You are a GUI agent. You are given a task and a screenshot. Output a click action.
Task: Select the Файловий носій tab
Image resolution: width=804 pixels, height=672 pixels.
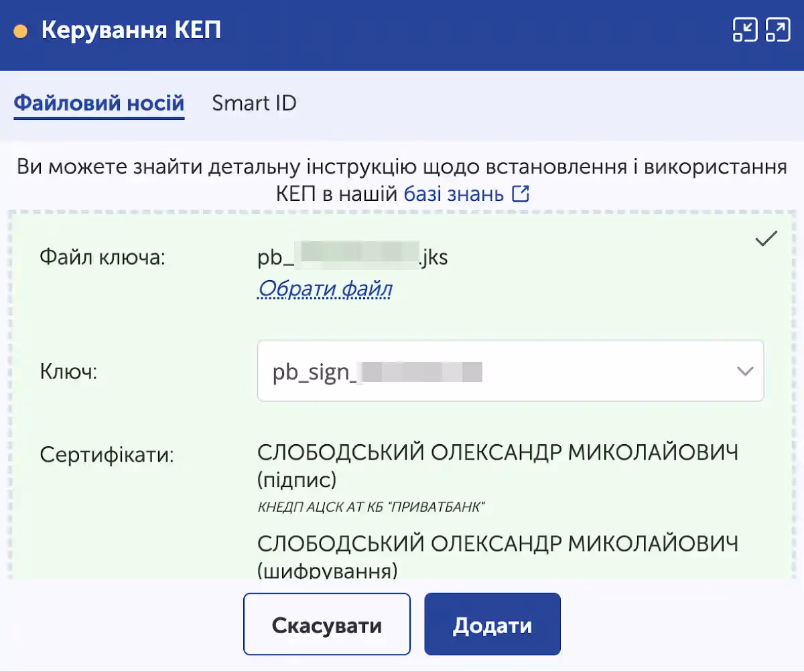coord(99,103)
